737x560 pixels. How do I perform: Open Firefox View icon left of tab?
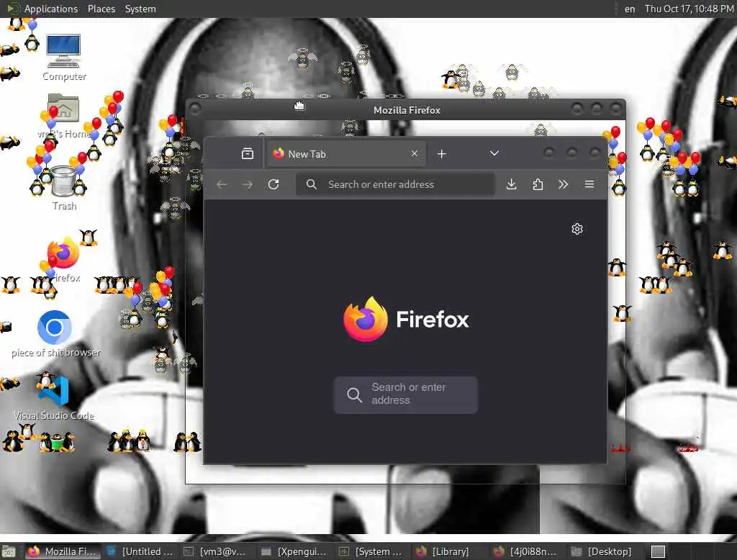(x=248, y=153)
